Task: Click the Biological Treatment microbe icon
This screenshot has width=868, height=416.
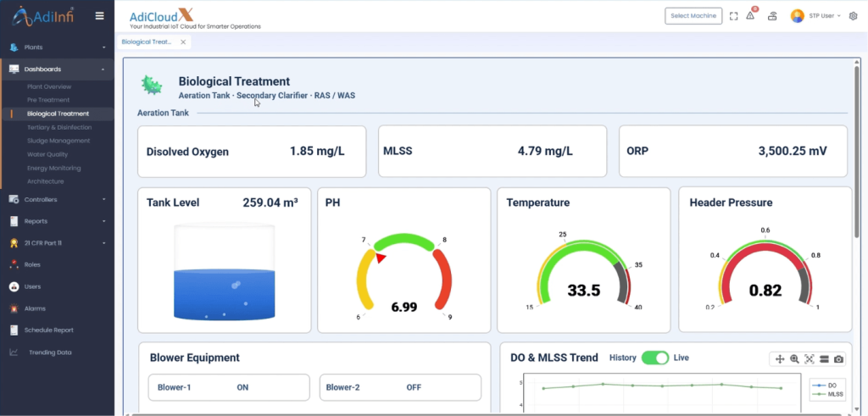Action: click(x=151, y=86)
